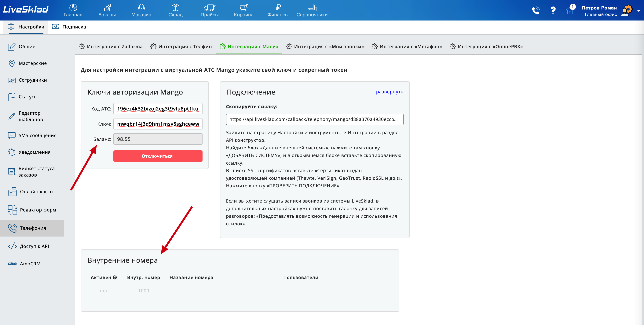Open Уведомления in sidebar
This screenshot has width=644, height=325.
click(x=29, y=152)
